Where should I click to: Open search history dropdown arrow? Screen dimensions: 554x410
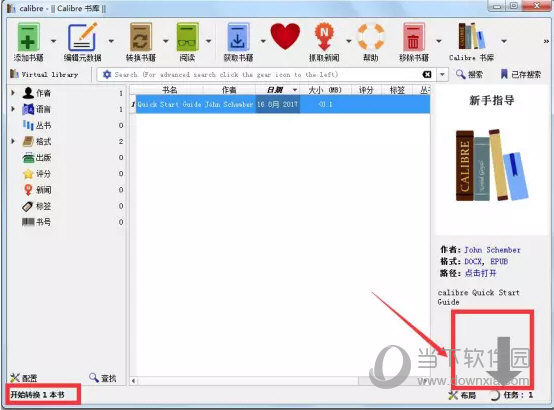pos(442,75)
